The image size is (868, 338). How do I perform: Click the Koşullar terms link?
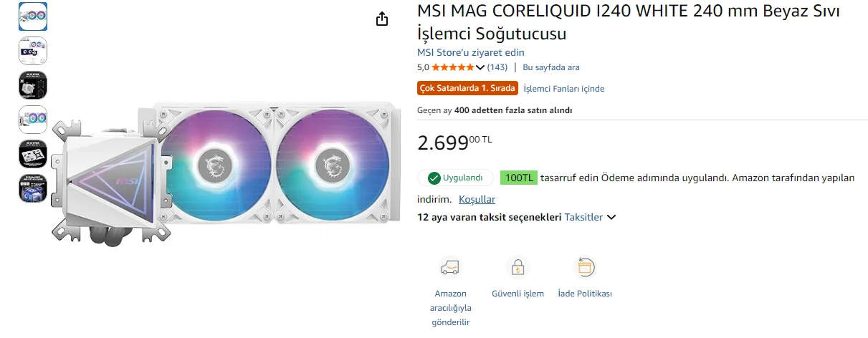(477, 199)
